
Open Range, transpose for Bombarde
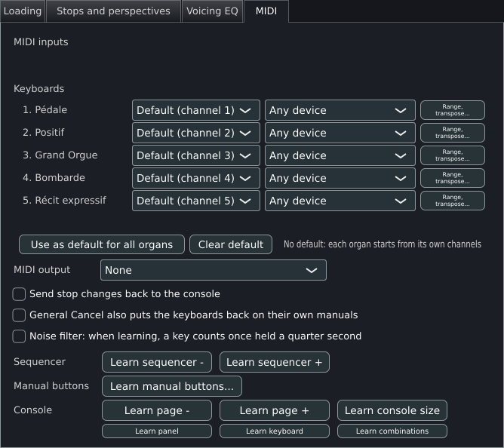click(453, 178)
